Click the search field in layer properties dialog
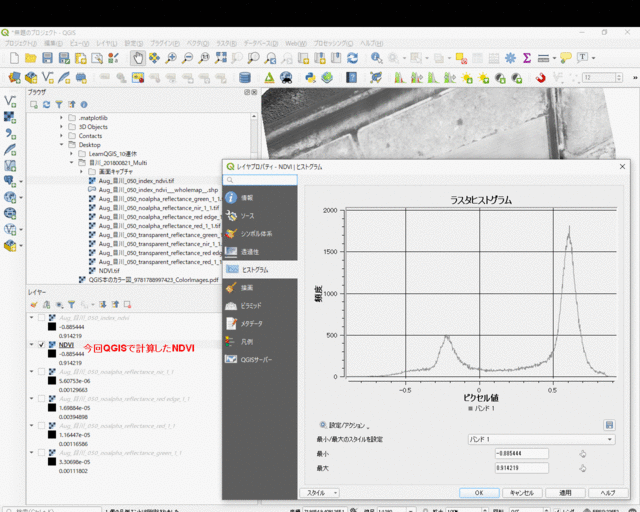This screenshot has height=512, width=640. [x=260, y=180]
